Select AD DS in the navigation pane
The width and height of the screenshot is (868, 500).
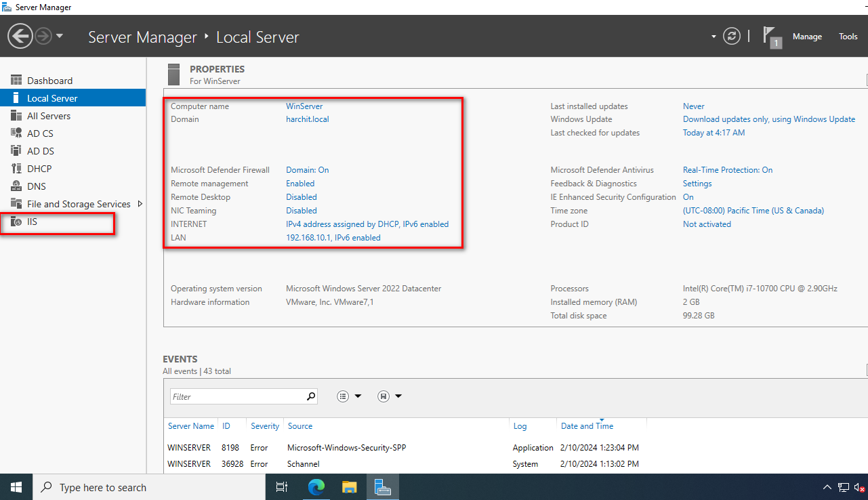point(40,151)
